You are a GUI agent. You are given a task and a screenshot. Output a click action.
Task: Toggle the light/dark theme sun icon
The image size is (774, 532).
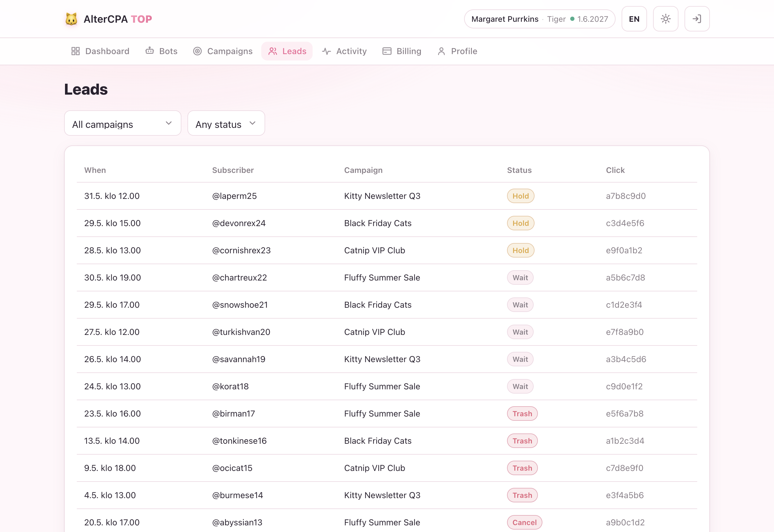tap(665, 19)
